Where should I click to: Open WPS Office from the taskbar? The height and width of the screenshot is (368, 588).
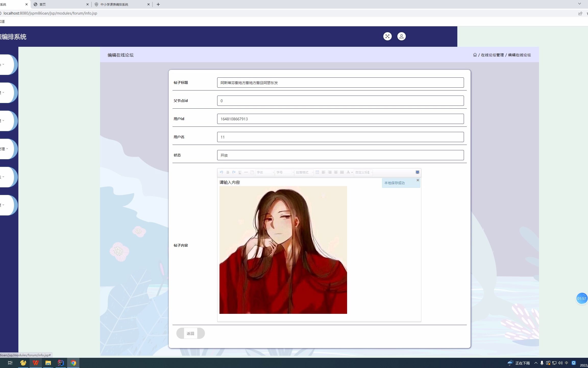pos(36,363)
